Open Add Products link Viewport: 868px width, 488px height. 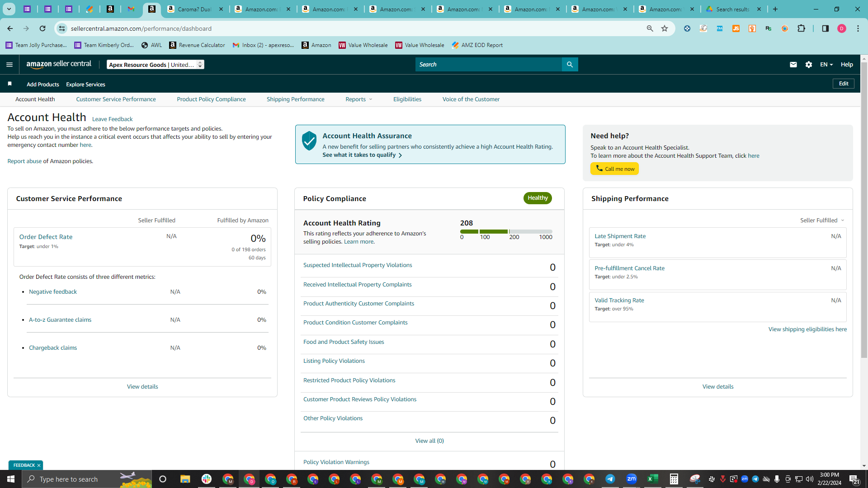42,84
